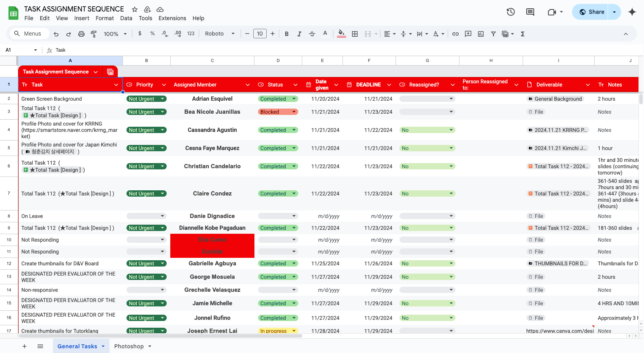Image resolution: width=644 pixels, height=353 pixels.
Task: Click the insert link icon
Action: [456, 34]
